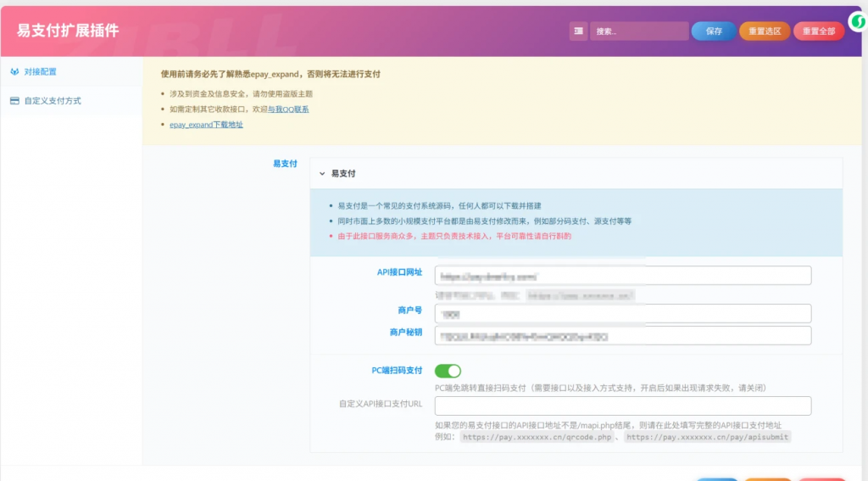Click the 自定义API接口支付URL input field
The image size is (868, 481).
click(x=622, y=405)
